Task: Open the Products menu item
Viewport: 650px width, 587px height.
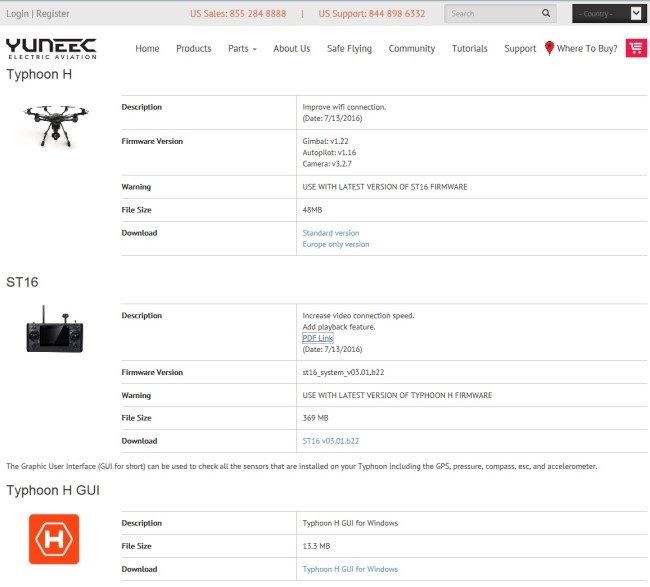Action: coord(193,49)
